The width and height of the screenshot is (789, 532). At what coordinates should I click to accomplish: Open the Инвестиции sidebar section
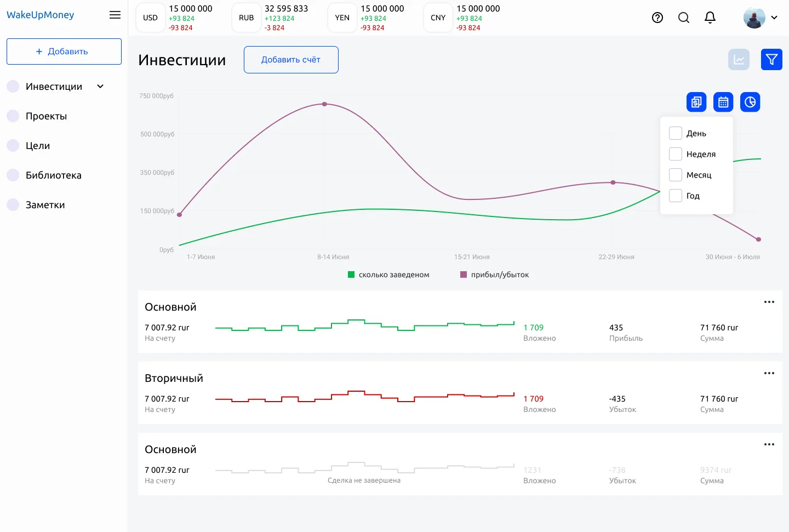tap(54, 87)
